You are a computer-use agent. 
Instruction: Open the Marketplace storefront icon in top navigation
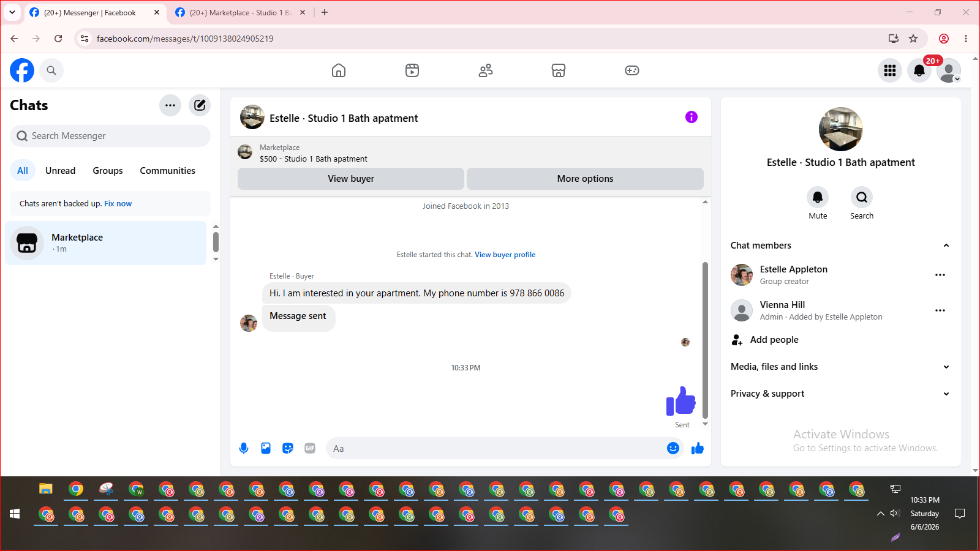559,70
